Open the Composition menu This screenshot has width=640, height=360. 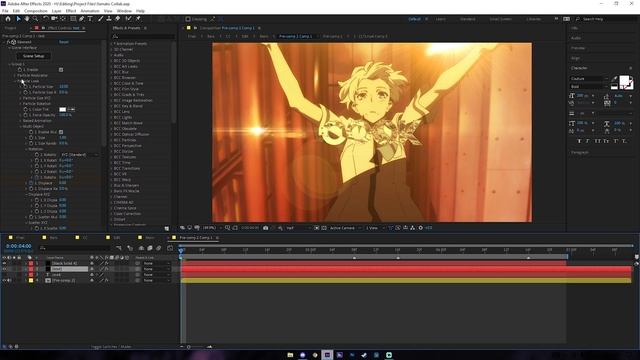coord(36,11)
